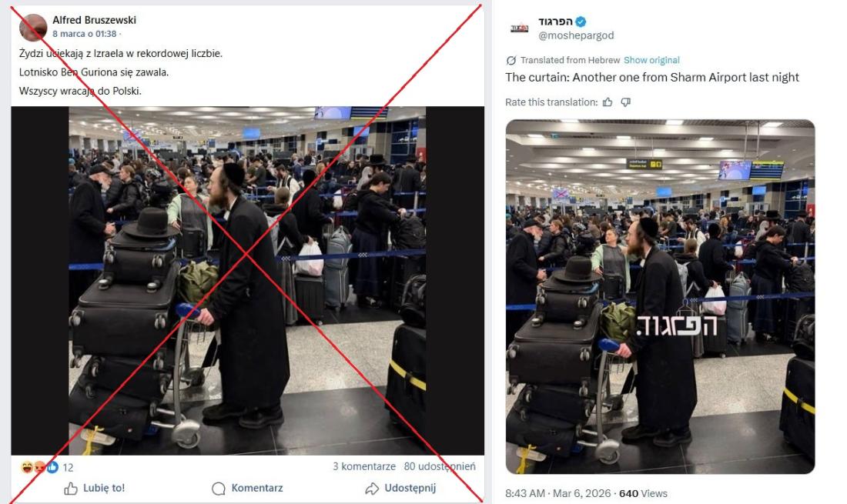
Task: Open the tweet's Sharm Airport image
Action: [x=660, y=297]
